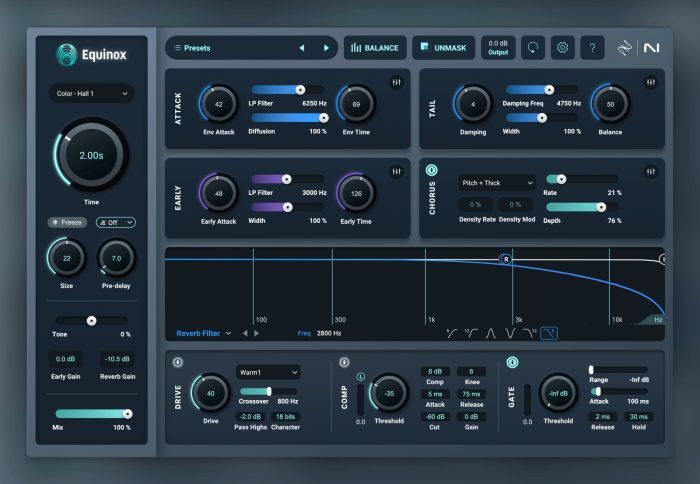Image resolution: width=700 pixels, height=484 pixels.
Task: Open advanced settings icon in Early panel
Action: click(397, 171)
